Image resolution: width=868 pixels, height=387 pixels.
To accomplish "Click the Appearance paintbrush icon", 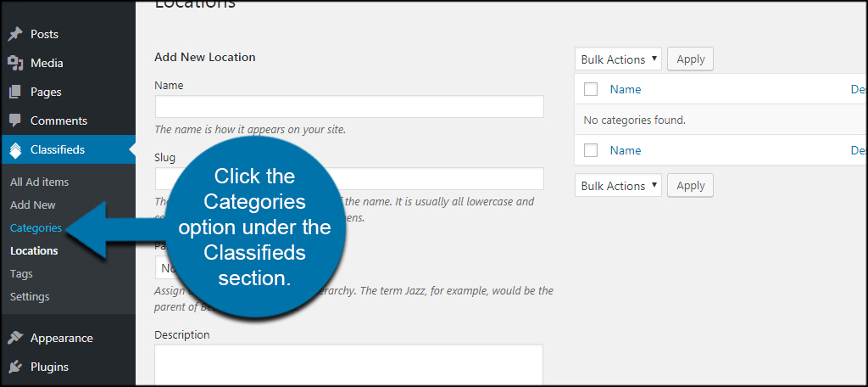I will 15,339.
